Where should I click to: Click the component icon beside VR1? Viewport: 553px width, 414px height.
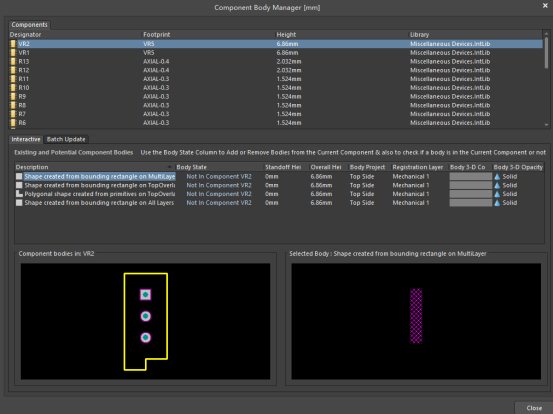[13, 53]
